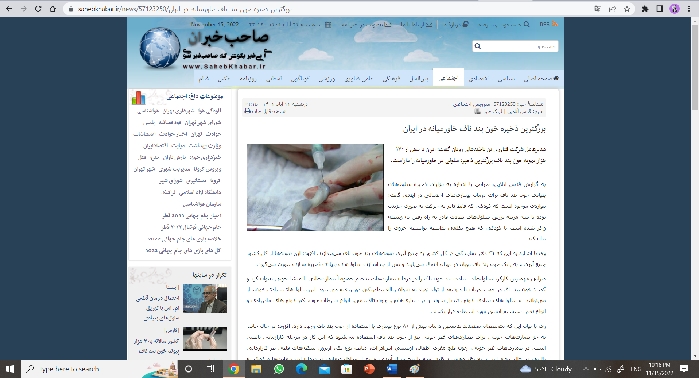Screen dimensions: 699x378
Task: Click the magnifier icon in site search box
Action: click(x=478, y=46)
